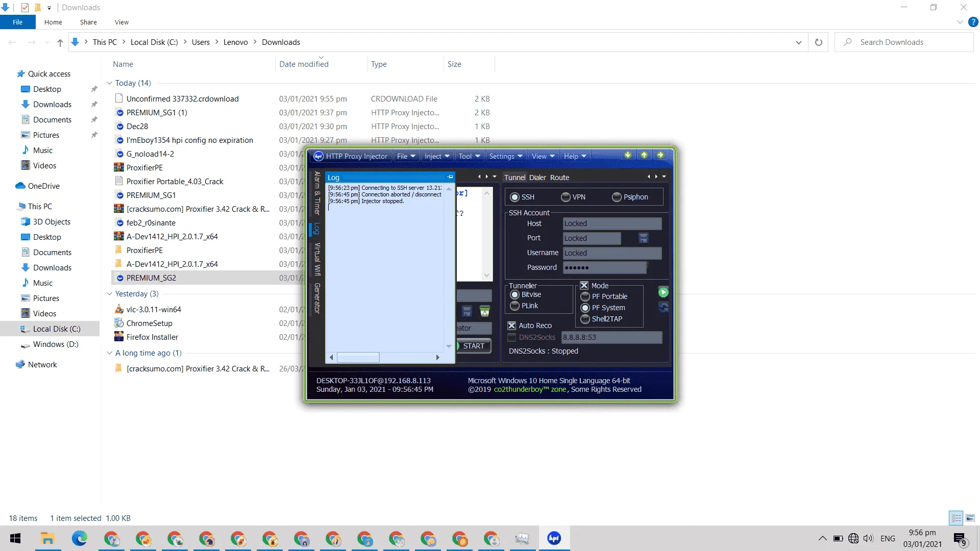This screenshot has width=980, height=551.
Task: Expand the address bar history dropdown
Action: [x=799, y=42]
